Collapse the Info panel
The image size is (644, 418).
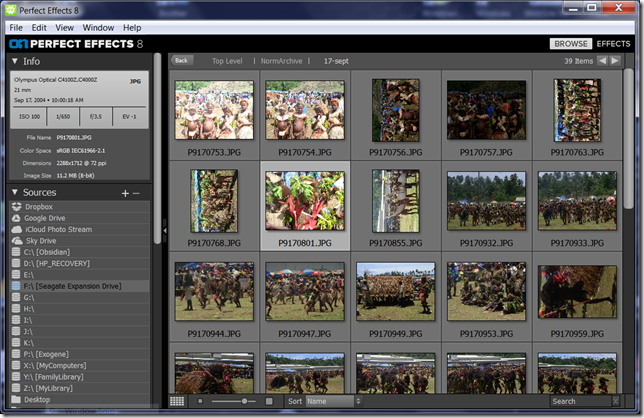point(15,61)
